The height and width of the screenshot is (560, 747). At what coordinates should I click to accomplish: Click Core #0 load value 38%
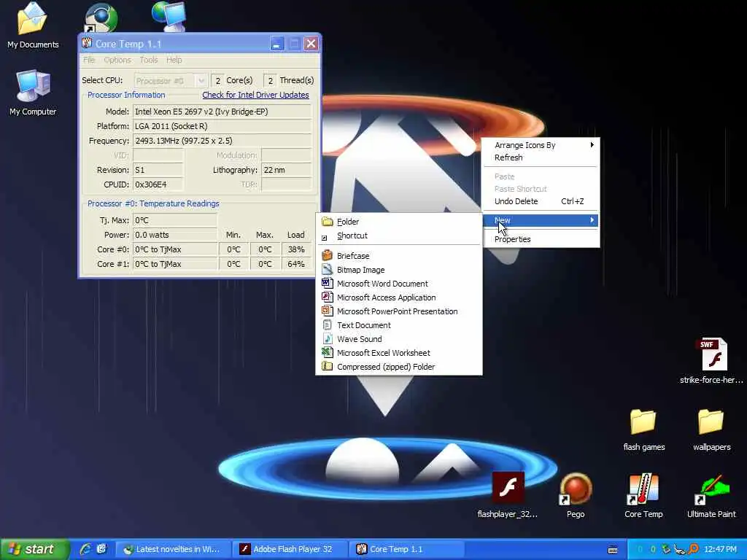tap(296, 249)
